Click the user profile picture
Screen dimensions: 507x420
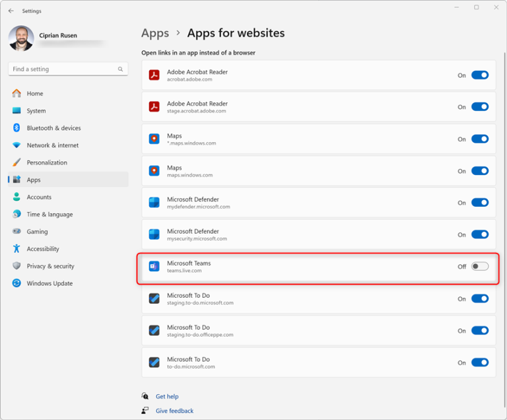point(21,38)
